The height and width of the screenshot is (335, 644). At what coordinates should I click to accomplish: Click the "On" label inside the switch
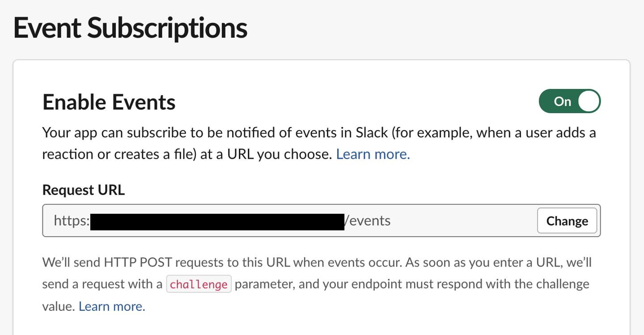pos(562,102)
